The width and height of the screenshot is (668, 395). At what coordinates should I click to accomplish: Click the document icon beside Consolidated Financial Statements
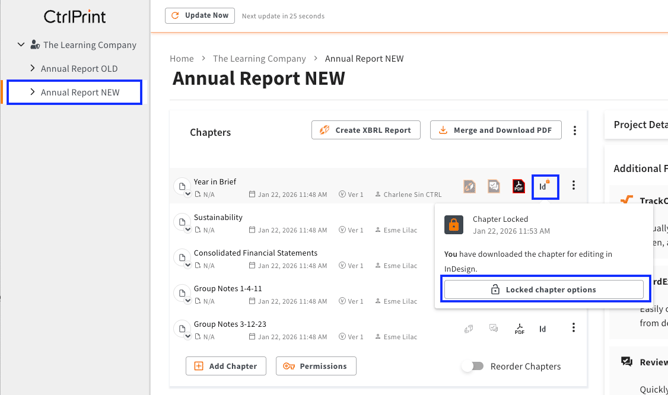182,257
